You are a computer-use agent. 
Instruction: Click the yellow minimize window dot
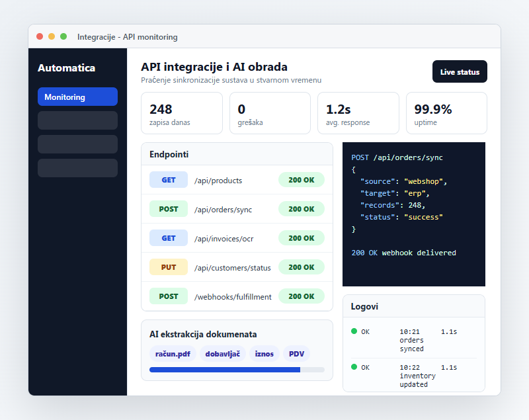52,36
